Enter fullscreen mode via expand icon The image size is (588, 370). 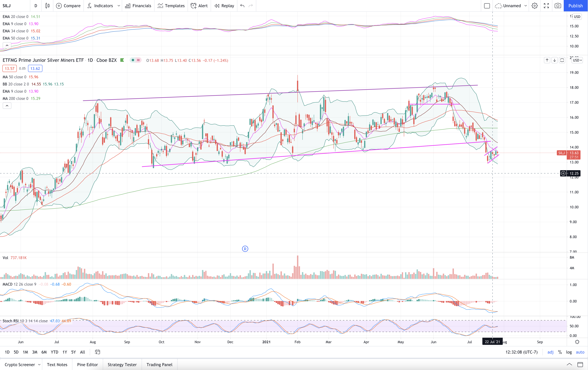(x=546, y=6)
